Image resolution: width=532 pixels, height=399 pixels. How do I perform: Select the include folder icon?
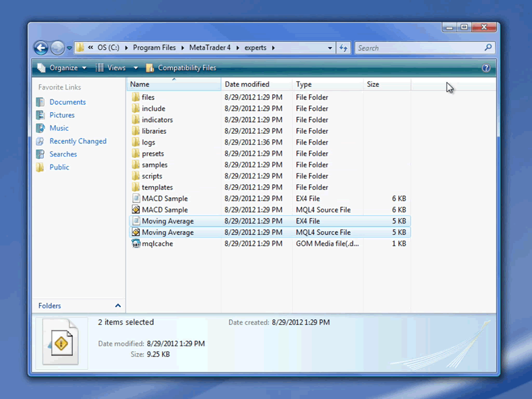136,108
